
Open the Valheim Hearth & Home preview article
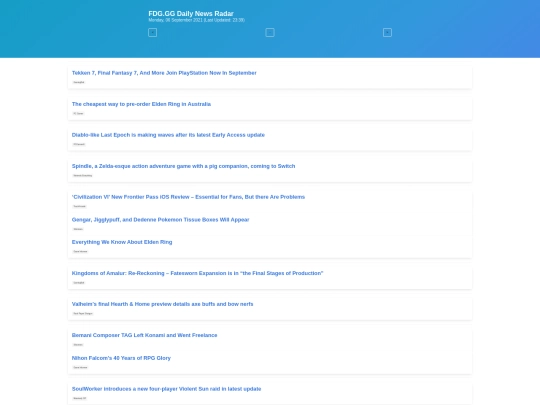(x=162, y=304)
